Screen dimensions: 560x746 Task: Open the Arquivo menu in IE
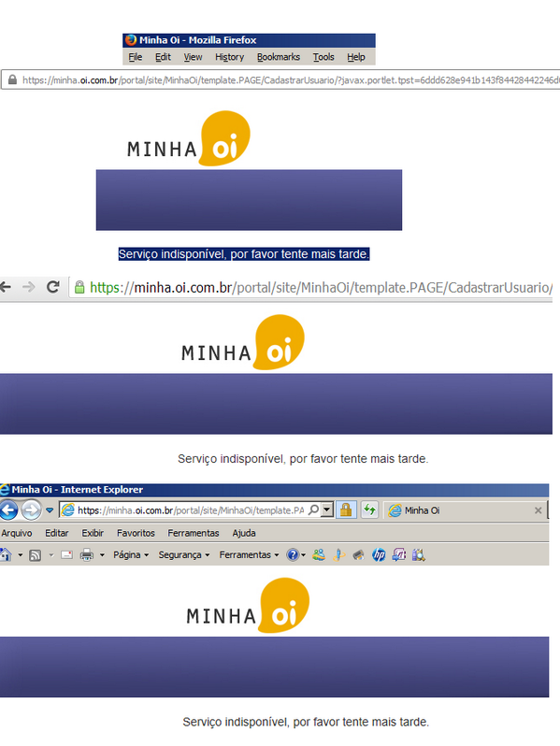(17, 533)
